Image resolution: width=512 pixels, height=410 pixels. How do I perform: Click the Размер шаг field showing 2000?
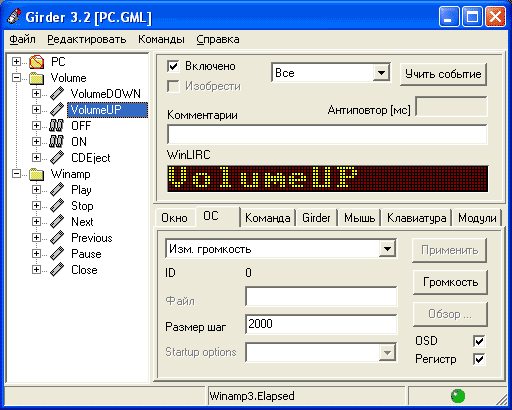321,324
